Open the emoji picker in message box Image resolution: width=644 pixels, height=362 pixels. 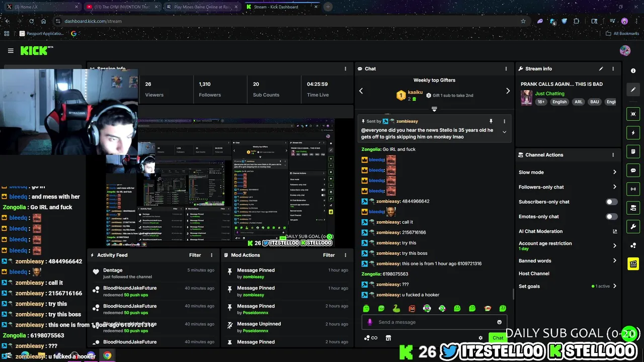(499, 322)
